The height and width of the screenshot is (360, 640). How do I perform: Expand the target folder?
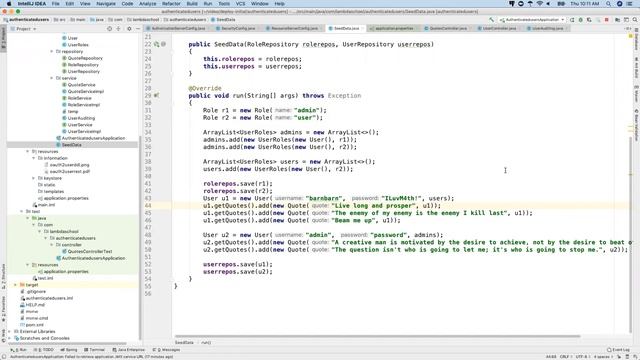[16, 285]
